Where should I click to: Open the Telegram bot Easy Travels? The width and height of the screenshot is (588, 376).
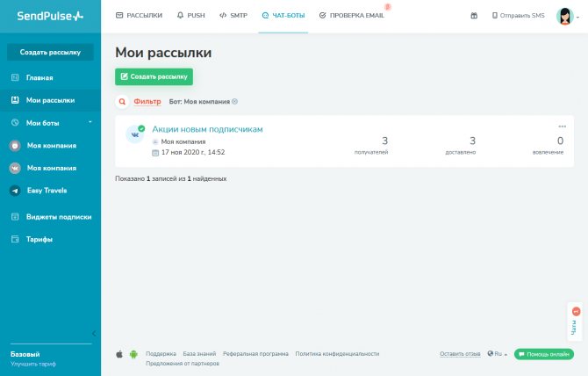pos(47,190)
